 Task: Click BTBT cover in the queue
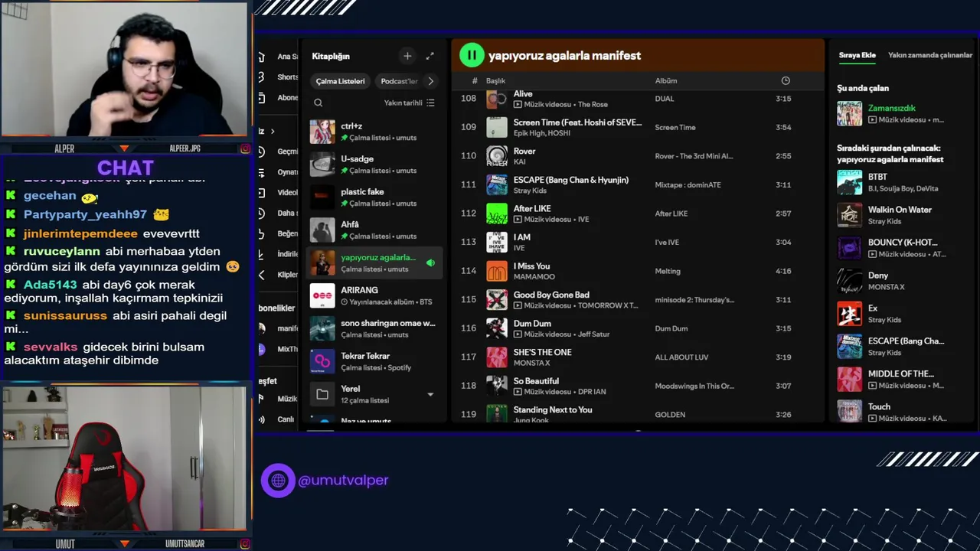point(849,182)
